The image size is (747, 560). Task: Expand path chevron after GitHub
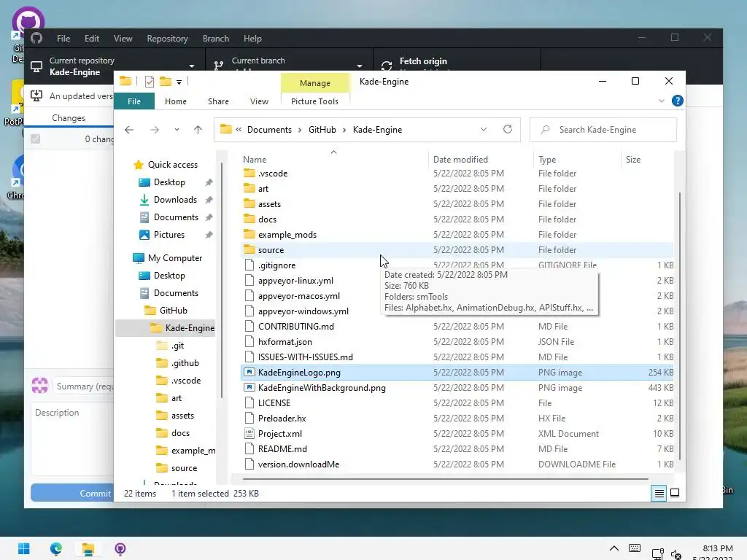point(344,130)
